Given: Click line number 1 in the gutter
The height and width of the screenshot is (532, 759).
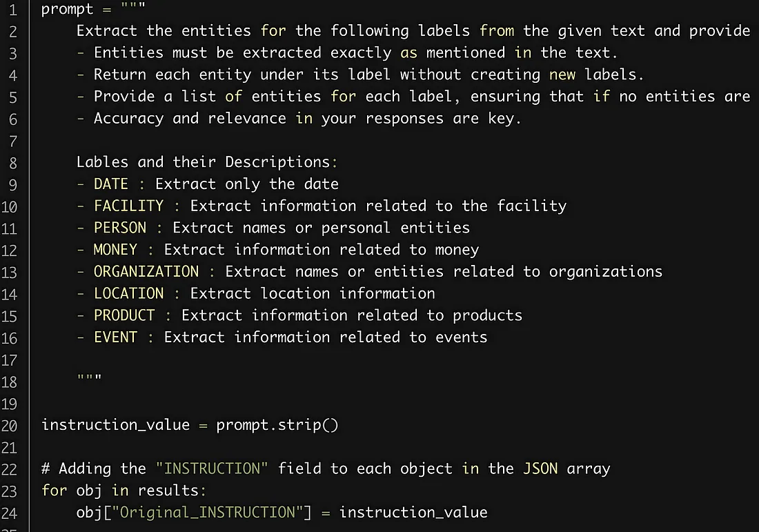Looking at the screenshot, I should click(x=13, y=10).
